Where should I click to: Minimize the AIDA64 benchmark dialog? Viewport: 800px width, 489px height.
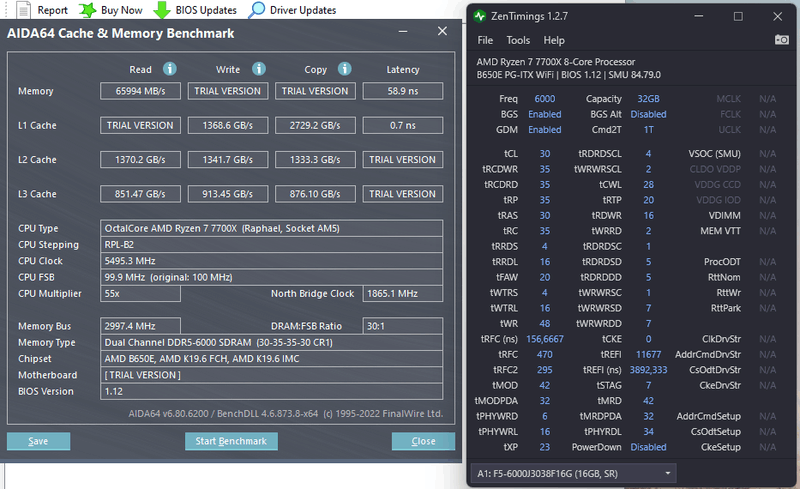tap(403, 32)
